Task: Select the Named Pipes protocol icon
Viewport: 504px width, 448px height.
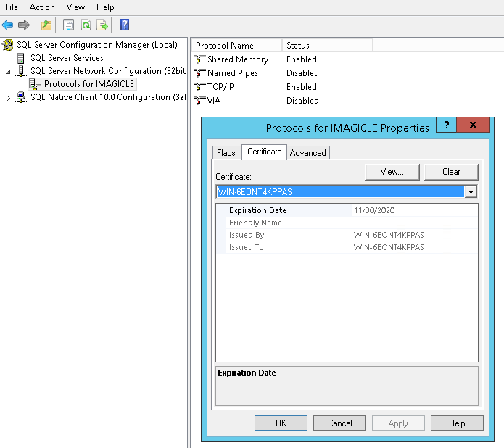Action: coord(200,73)
